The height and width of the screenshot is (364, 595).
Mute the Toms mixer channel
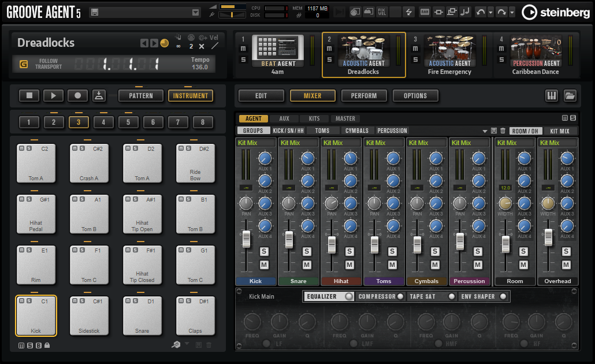pos(392,265)
